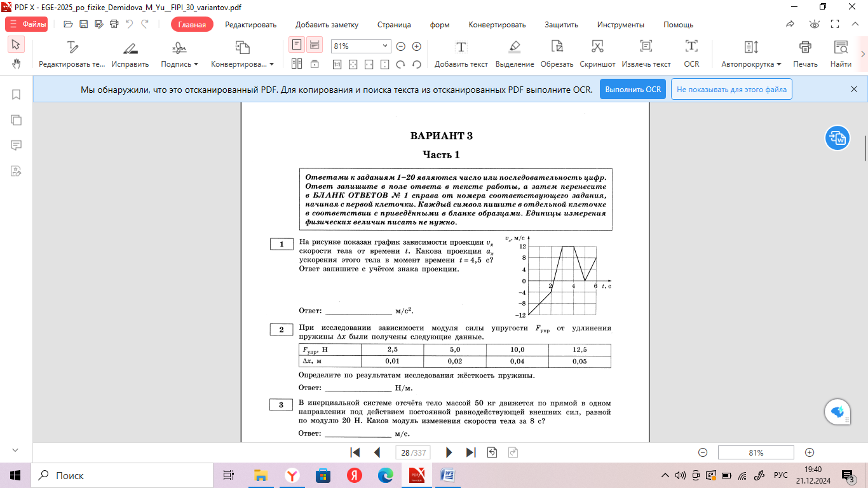Redo the last action
The width and height of the screenshot is (868, 488).
tap(145, 24)
